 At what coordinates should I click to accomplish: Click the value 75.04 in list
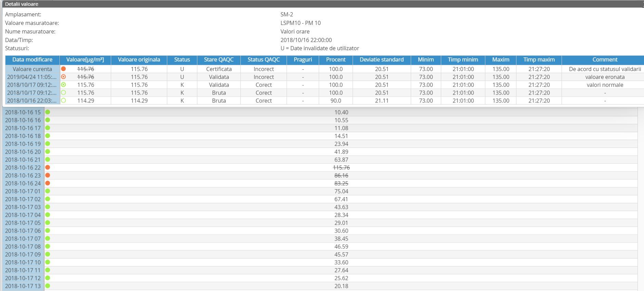tap(341, 191)
